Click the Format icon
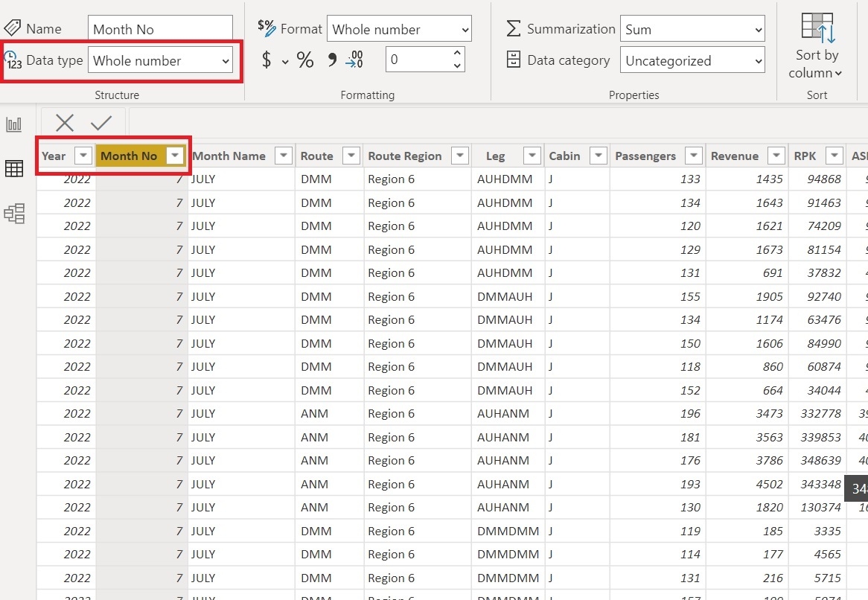868x600 pixels. (x=267, y=28)
